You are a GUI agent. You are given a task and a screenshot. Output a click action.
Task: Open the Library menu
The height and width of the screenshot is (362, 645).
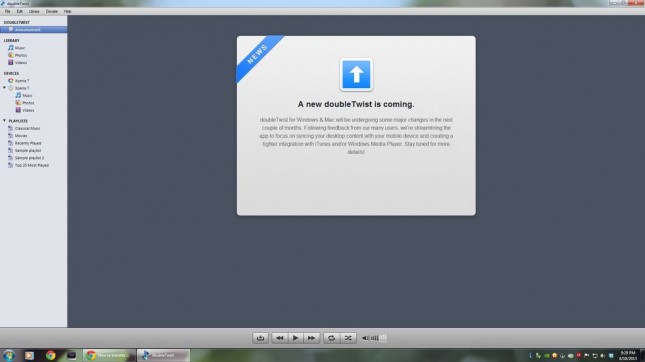(34, 12)
